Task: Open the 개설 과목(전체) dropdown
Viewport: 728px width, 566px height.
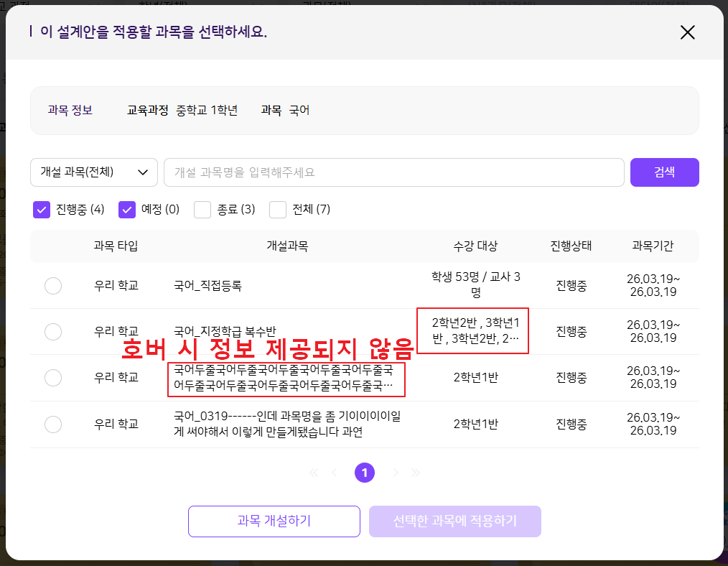Action: (94, 172)
